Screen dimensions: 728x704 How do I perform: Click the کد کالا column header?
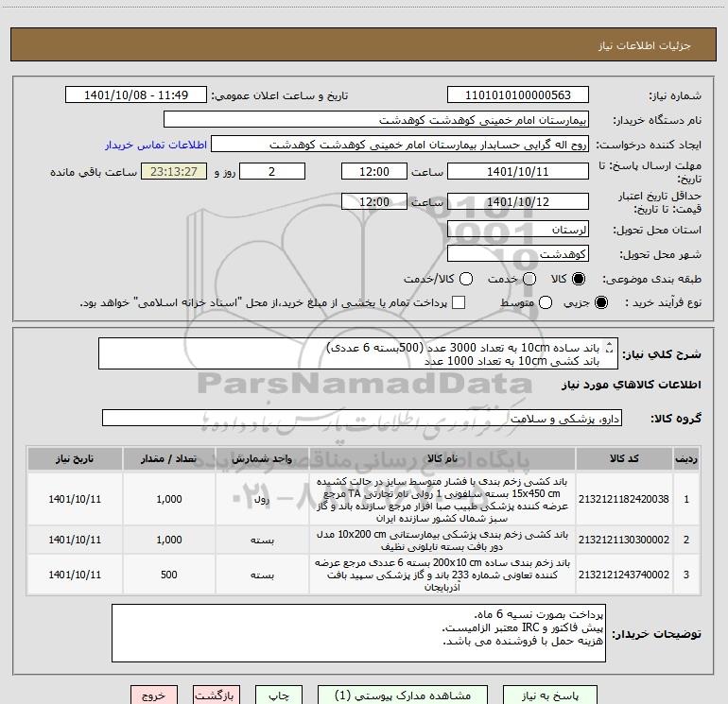(x=624, y=459)
